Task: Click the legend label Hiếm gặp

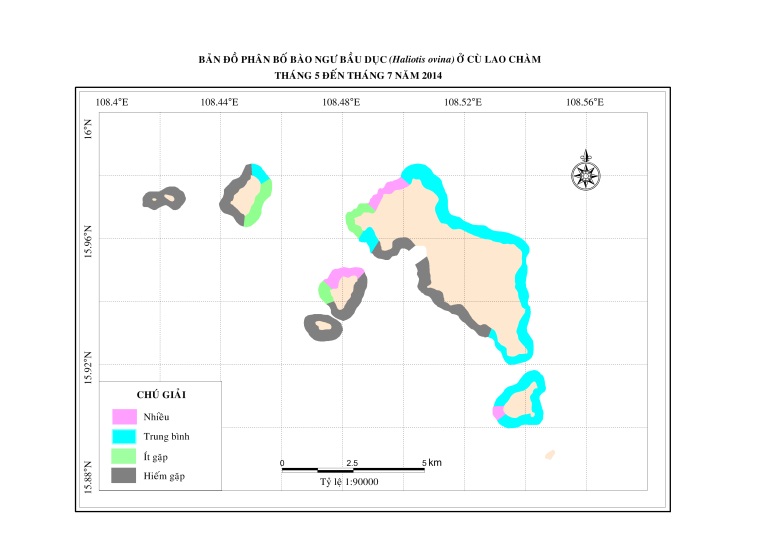Action: tap(164, 476)
